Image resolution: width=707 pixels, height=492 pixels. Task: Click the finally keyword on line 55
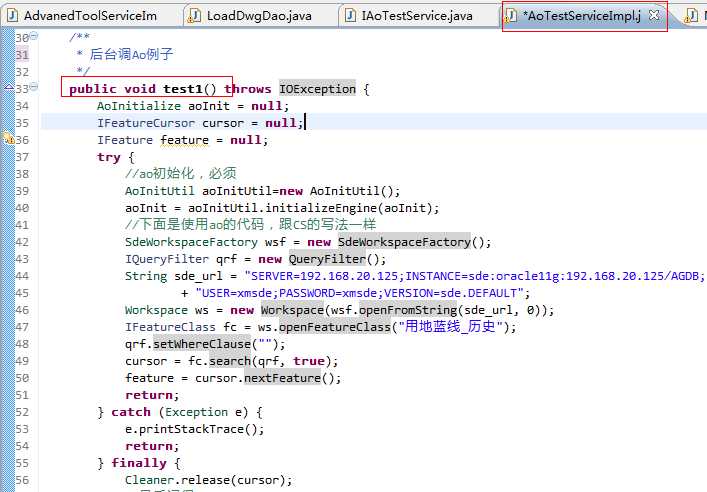[x=139, y=463]
